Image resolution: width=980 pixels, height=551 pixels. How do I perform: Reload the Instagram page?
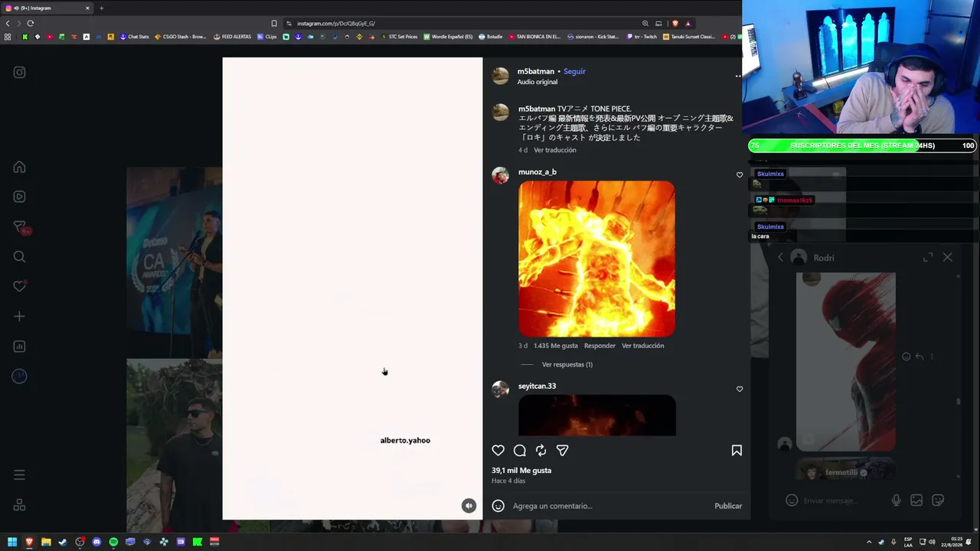(x=31, y=24)
